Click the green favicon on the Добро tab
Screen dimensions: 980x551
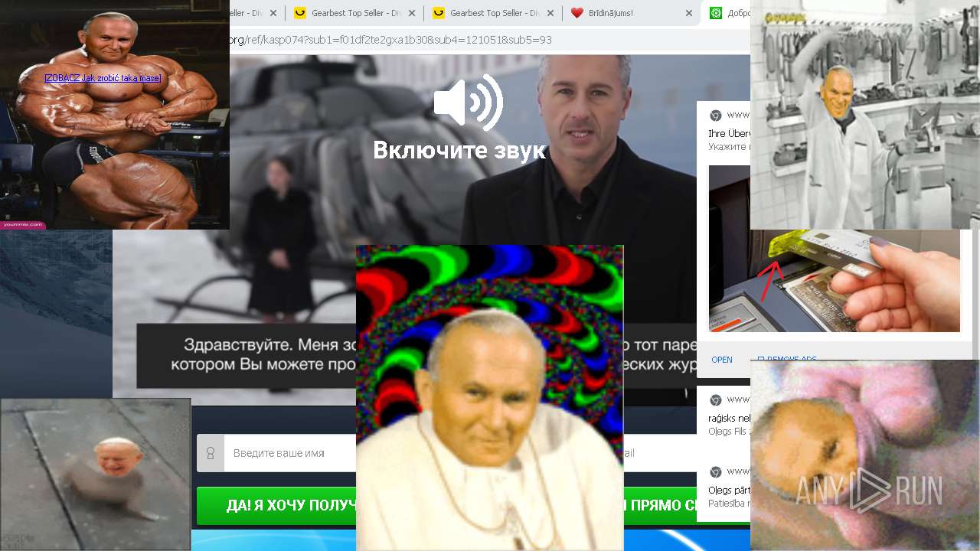716,13
